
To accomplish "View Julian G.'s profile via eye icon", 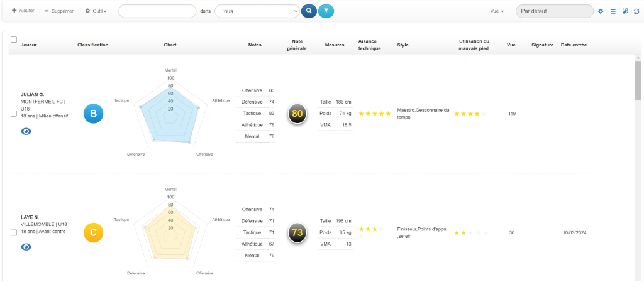I will (26, 131).
